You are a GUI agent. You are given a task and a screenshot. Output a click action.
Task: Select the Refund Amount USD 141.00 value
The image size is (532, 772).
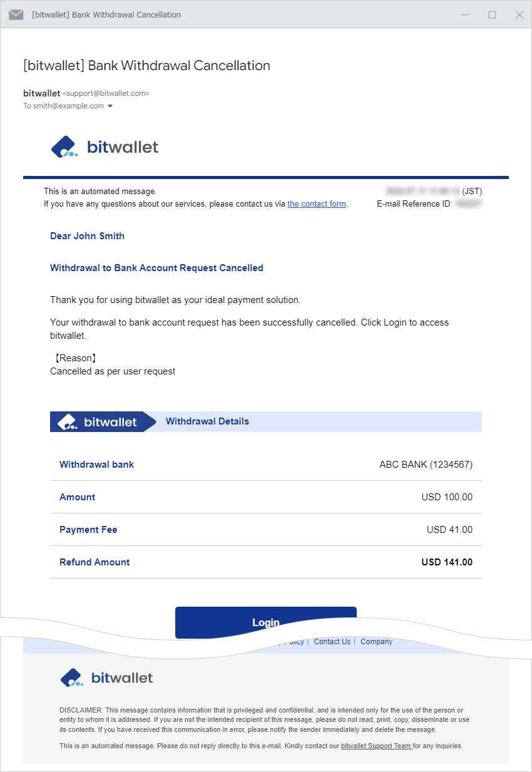447,562
